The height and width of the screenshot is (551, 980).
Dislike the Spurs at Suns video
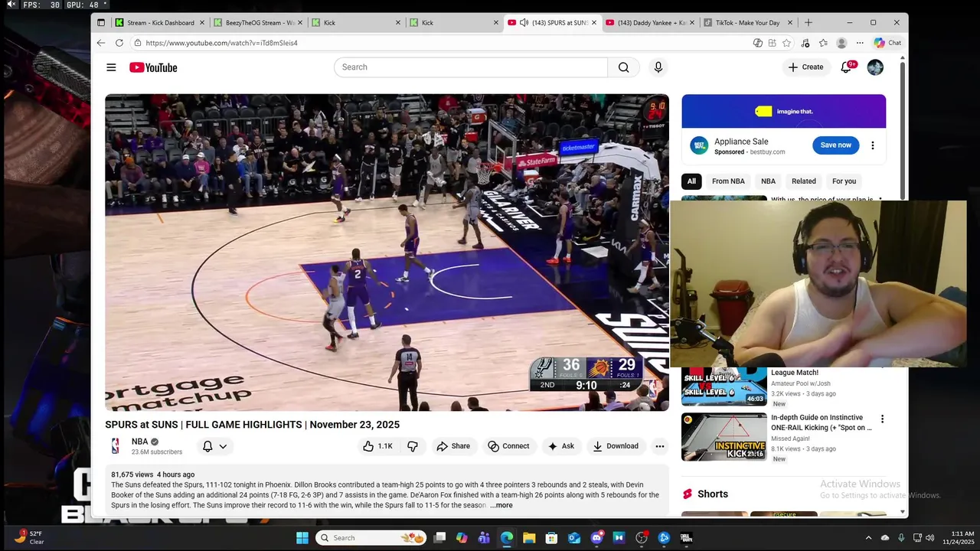(413, 446)
